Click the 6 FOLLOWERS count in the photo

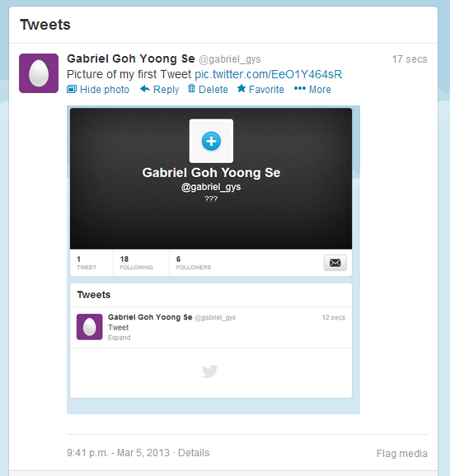coord(193,263)
